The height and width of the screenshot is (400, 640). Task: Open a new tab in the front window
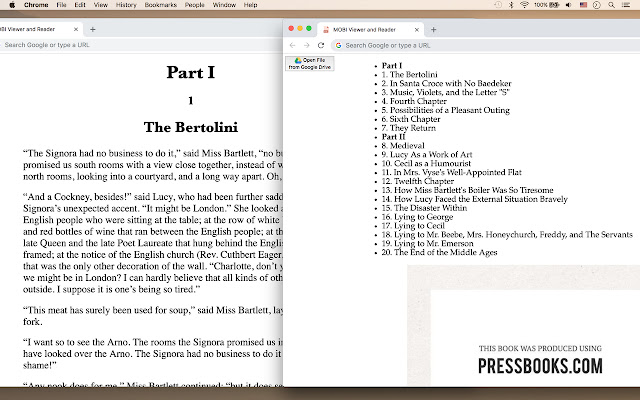(x=433, y=30)
